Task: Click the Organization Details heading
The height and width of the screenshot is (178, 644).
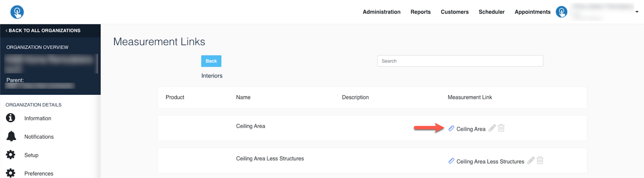Action: click(x=33, y=105)
